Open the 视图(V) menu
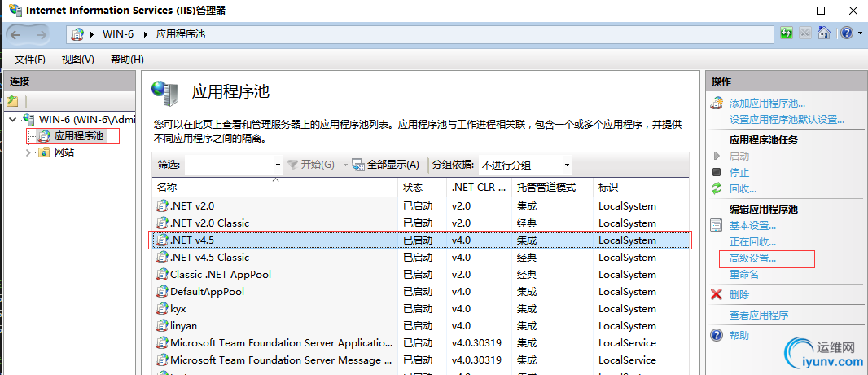The width and height of the screenshot is (868, 375). (78, 60)
